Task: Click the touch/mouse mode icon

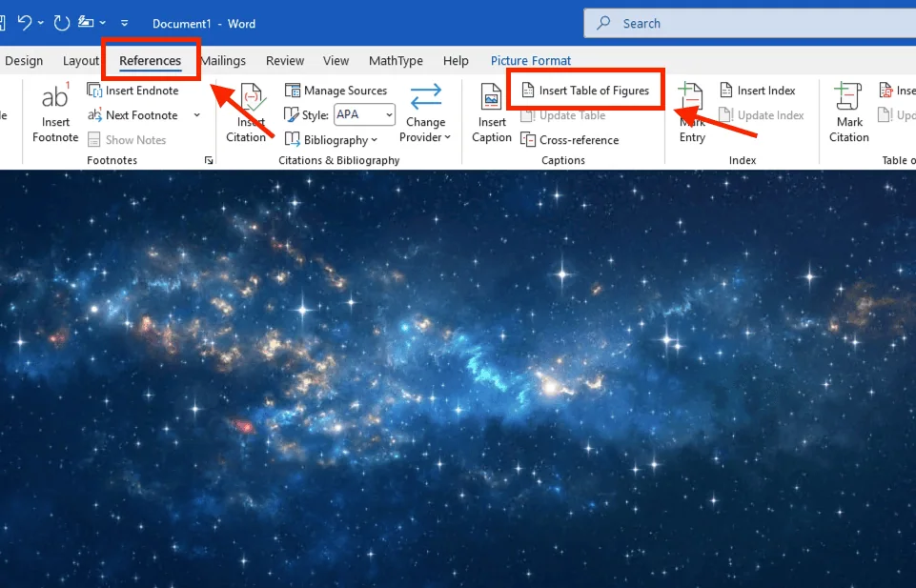Action: (x=86, y=23)
